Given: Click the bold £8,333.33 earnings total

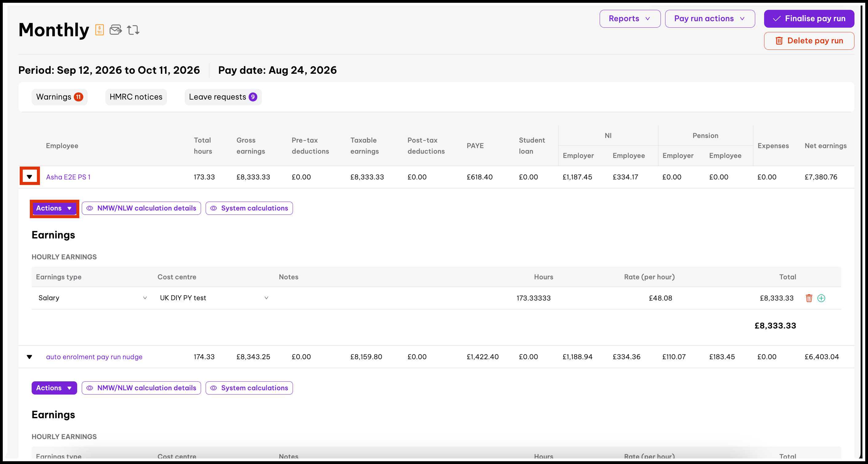Looking at the screenshot, I should click(775, 325).
